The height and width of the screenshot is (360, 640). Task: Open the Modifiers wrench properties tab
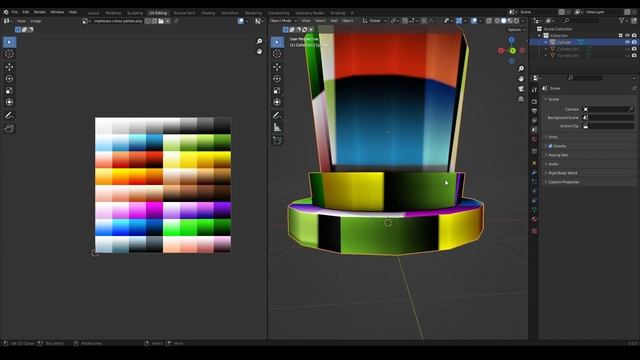click(534, 173)
